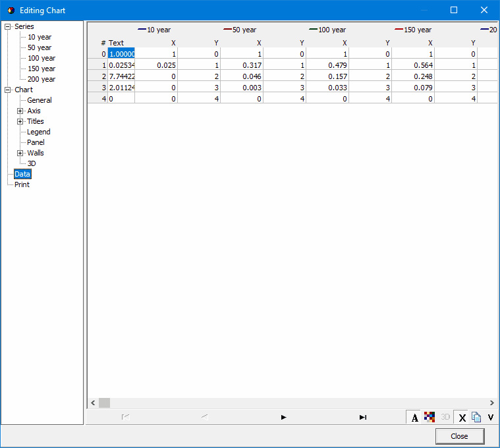Screen dimensions: 500x448
Task: Click the 'V' icon in bottom toolbar
Action: [x=491, y=417]
